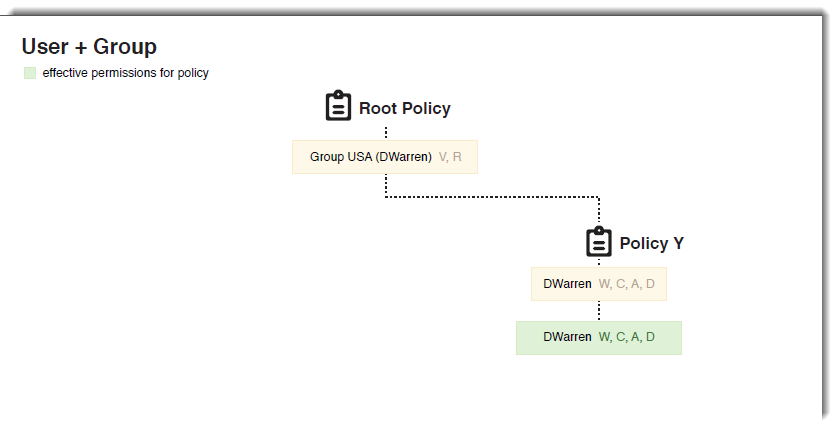Image resolution: width=837 pixels, height=427 pixels.
Task: Click the Root Policy clipboard icon
Action: point(339,107)
